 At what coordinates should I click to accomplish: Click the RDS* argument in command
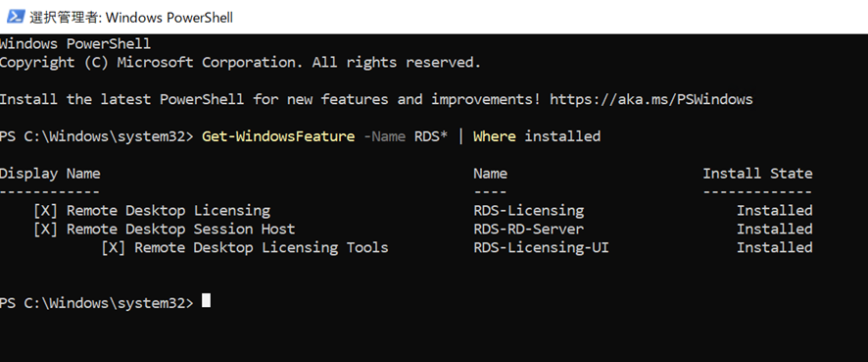(x=431, y=136)
